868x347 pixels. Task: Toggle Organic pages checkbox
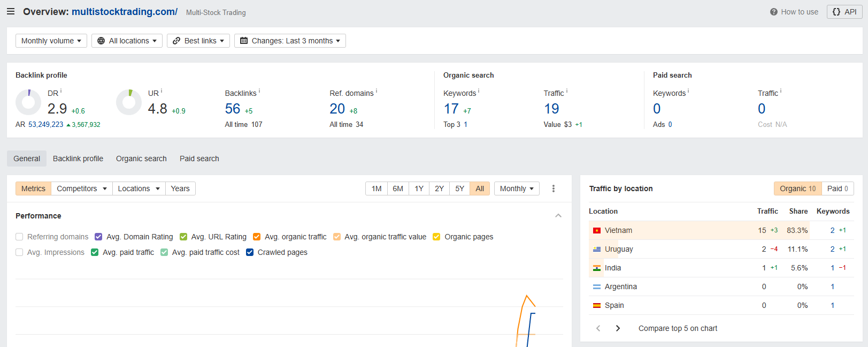(x=436, y=237)
